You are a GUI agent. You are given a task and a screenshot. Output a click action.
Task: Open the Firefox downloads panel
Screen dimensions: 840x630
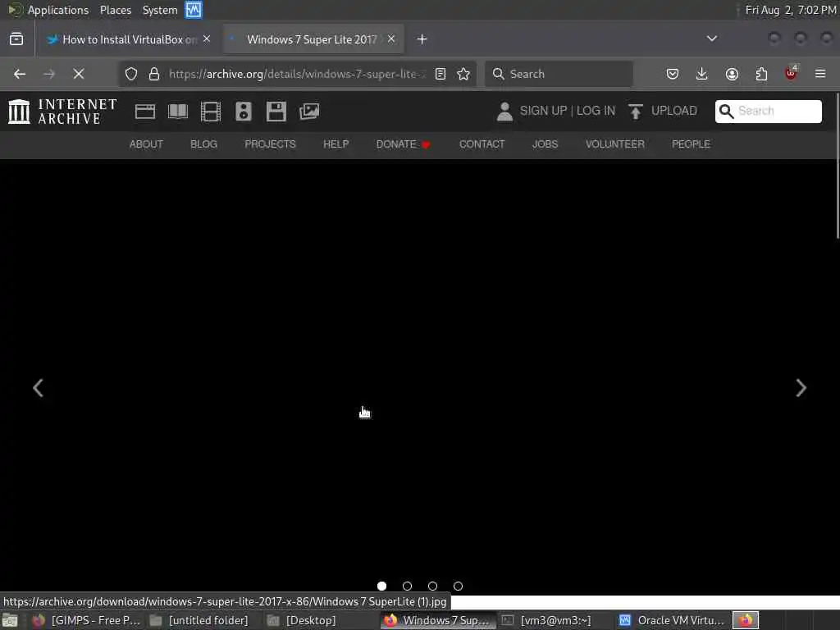702,74
